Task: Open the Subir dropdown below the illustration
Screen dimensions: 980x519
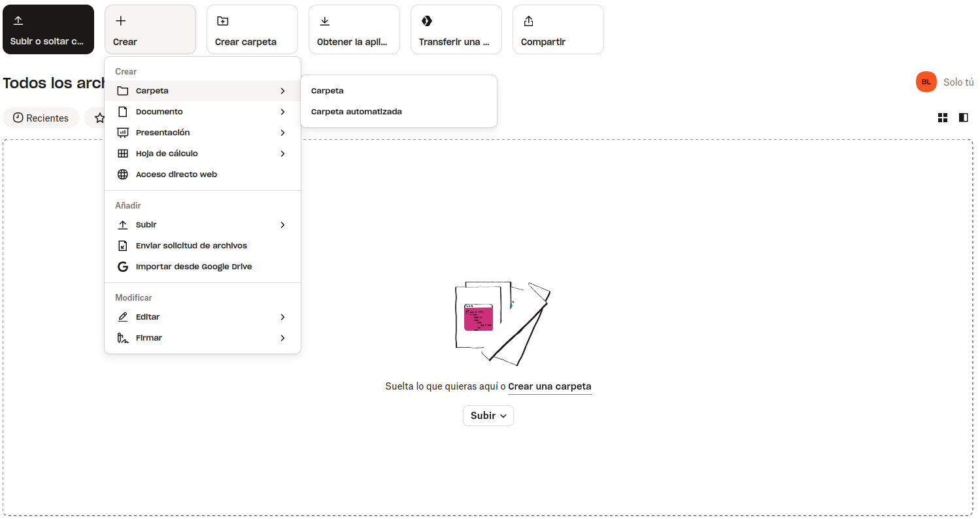Action: [488, 416]
